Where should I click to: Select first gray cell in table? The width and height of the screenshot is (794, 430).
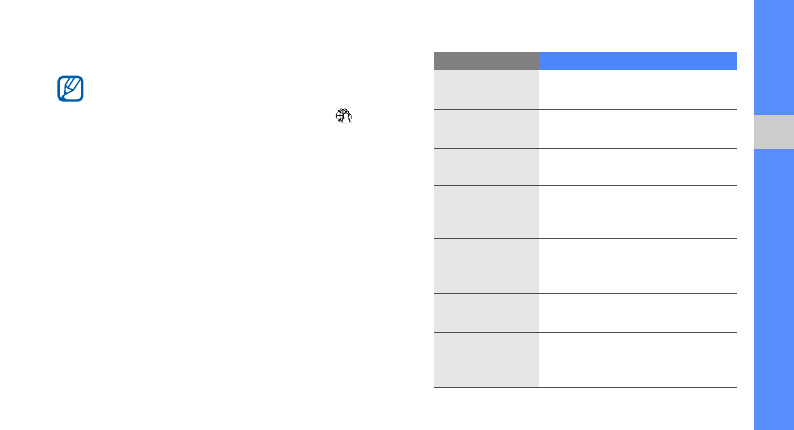(x=486, y=89)
